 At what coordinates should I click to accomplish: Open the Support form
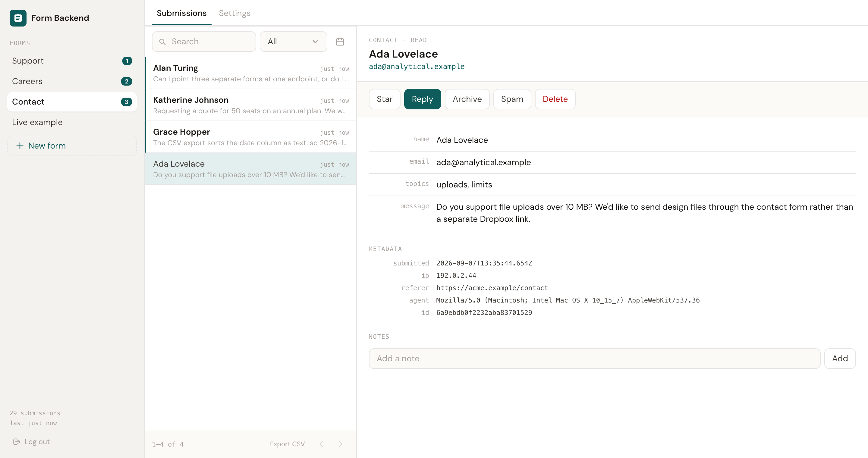pos(72,61)
